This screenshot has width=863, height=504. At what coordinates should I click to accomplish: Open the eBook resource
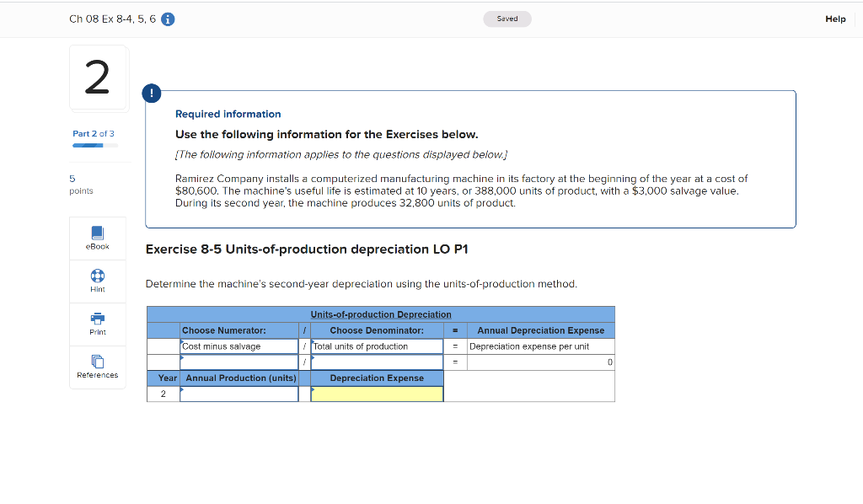[98, 238]
